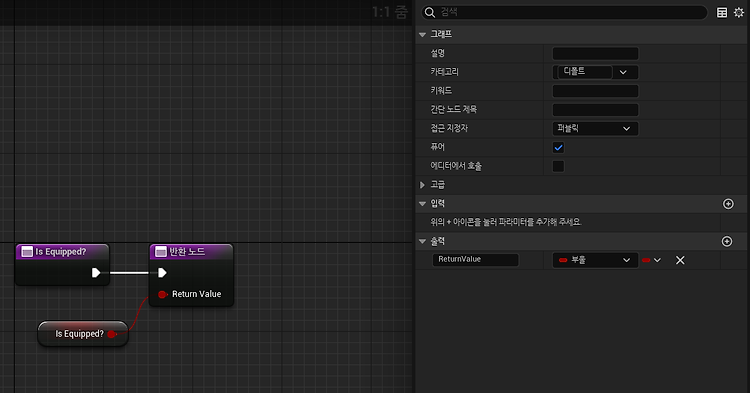Toggle the 퓨어 (Pure) checkbox

(x=558, y=147)
